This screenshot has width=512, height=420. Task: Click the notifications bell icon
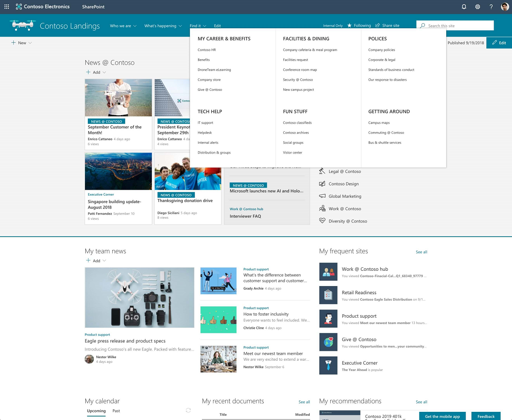coord(464,7)
